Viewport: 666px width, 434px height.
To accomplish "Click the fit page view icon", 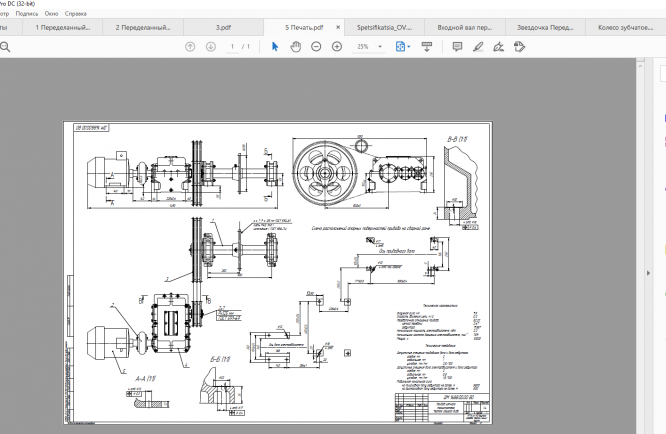I will tap(400, 47).
